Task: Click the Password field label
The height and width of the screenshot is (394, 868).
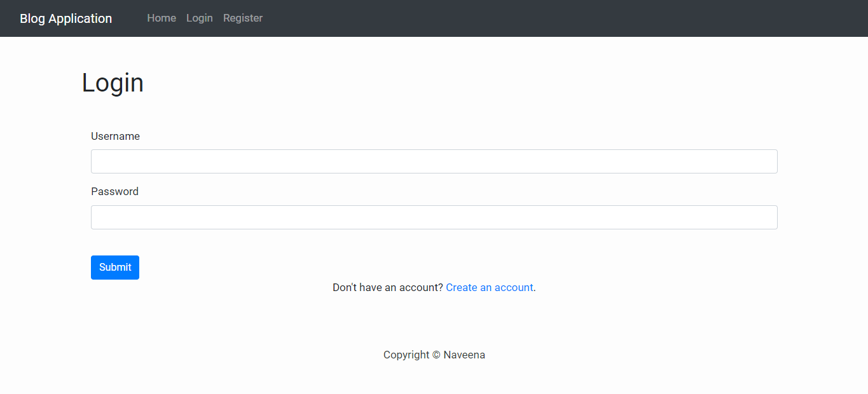Action: click(114, 191)
